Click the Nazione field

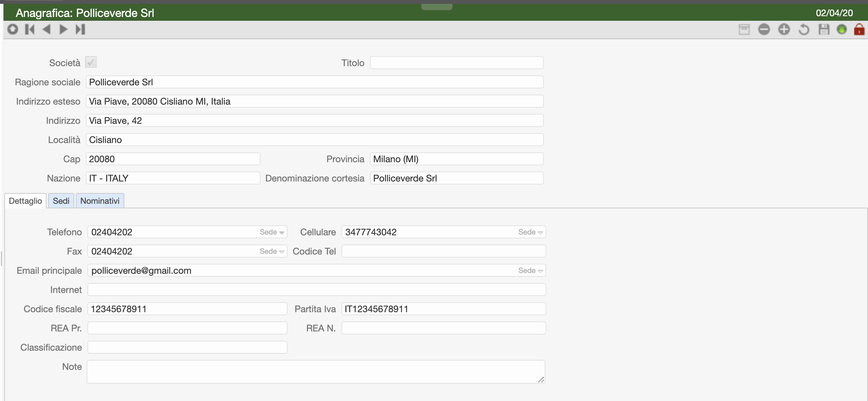(x=173, y=178)
